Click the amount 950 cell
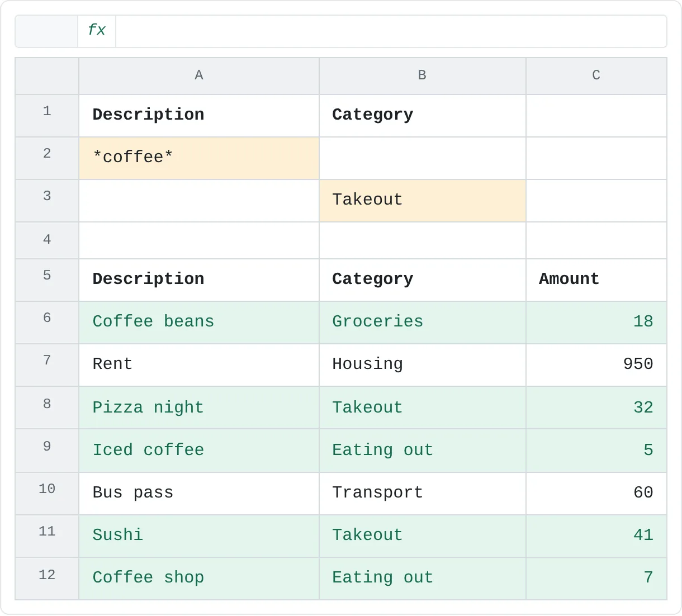Viewport: 682px width, 616px height. click(x=596, y=365)
